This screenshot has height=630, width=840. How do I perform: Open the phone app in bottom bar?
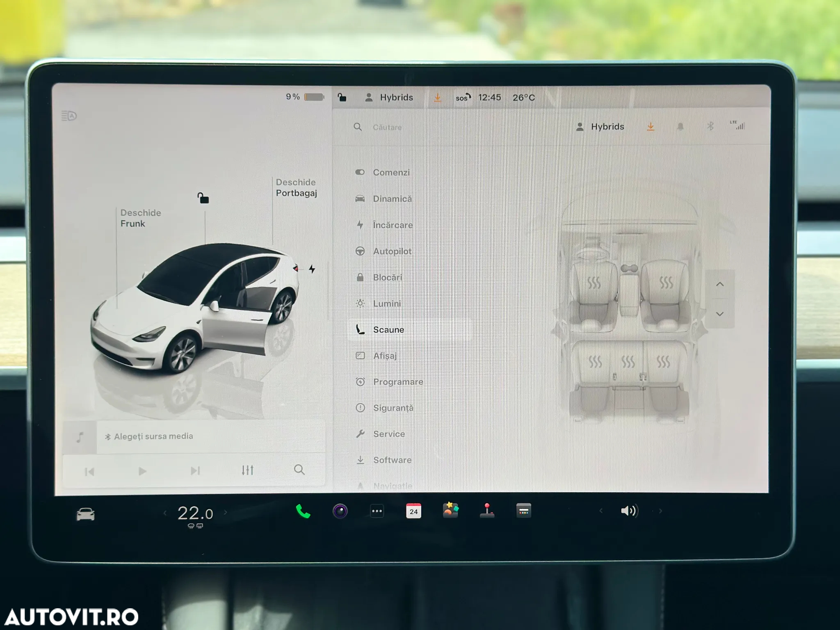(x=303, y=511)
